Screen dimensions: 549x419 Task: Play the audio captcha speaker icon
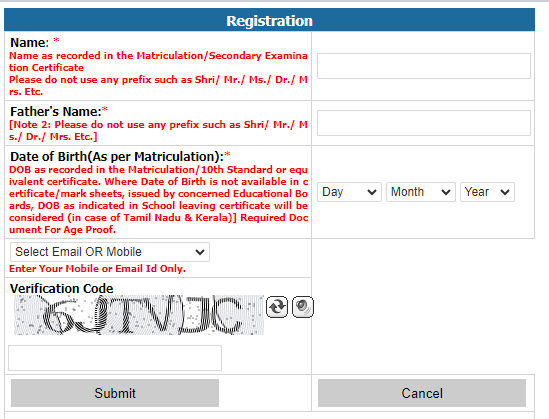pos(303,307)
